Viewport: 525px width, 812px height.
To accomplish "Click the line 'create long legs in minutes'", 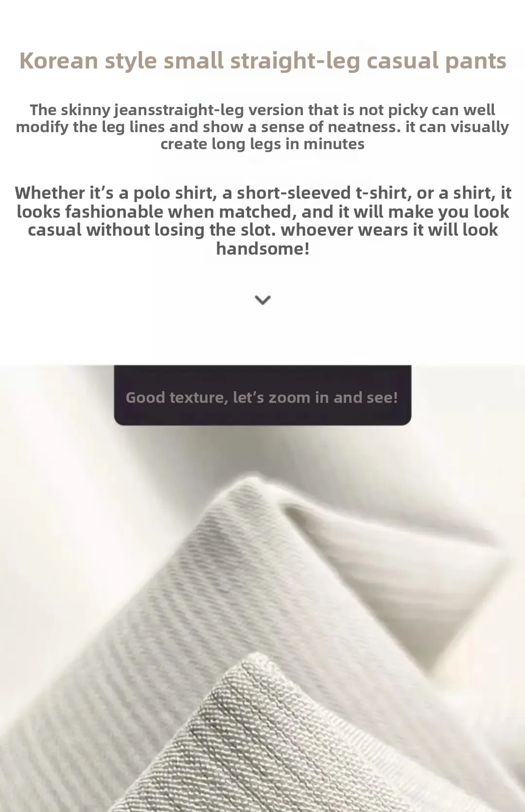I will [262, 144].
